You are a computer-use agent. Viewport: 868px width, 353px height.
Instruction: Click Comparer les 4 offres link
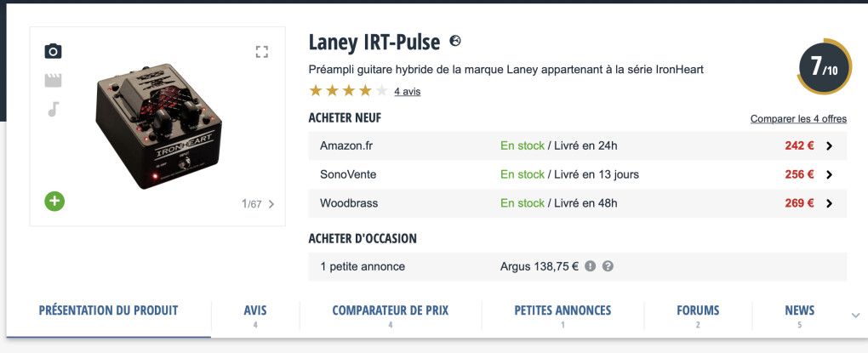tap(798, 119)
